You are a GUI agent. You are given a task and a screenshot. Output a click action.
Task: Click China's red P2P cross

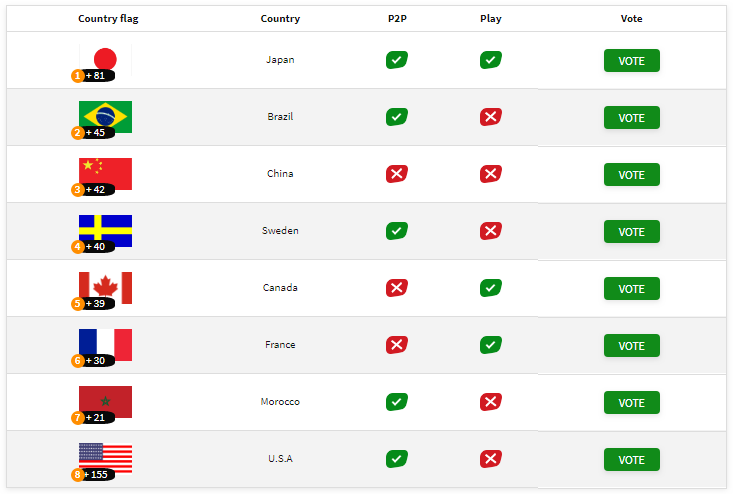pos(397,174)
